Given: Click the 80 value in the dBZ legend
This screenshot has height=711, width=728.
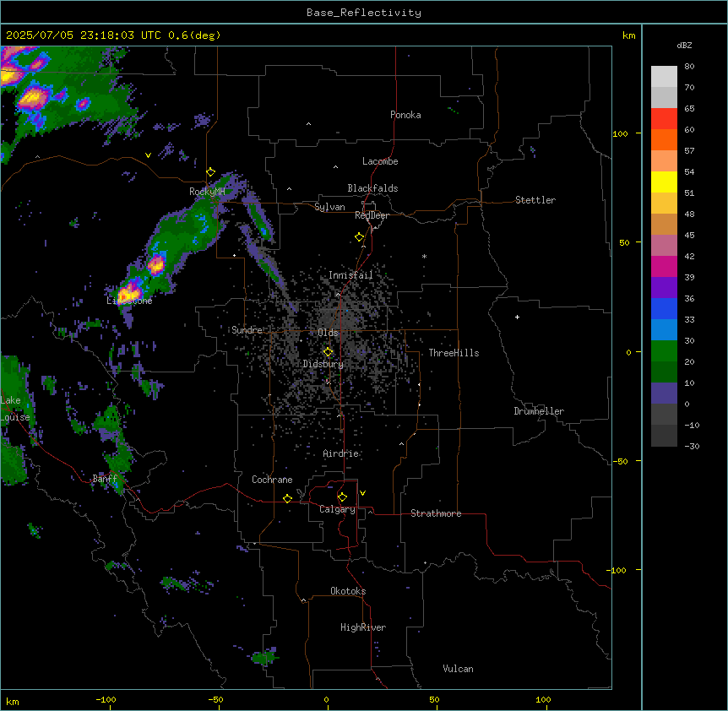Looking at the screenshot, I should 689,67.
